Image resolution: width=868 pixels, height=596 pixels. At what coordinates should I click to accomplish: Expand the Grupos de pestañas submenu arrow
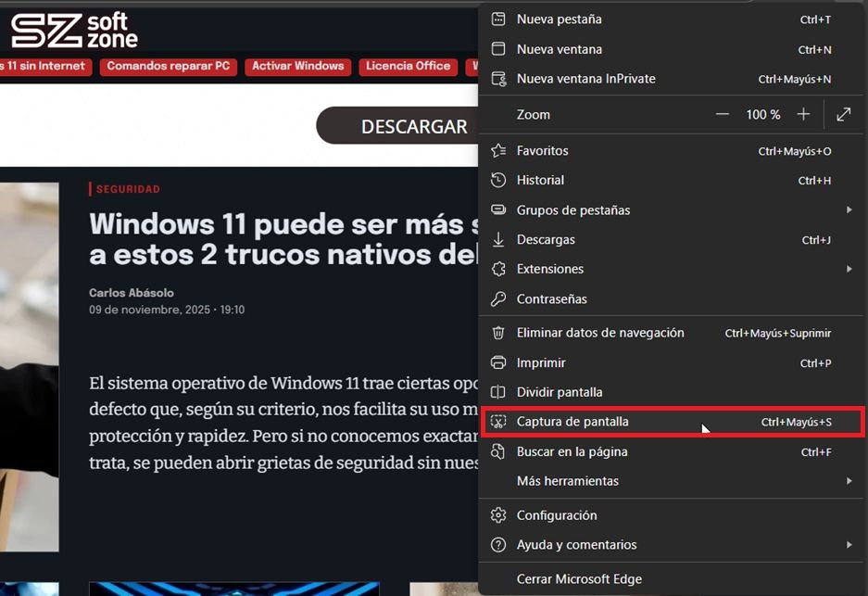click(849, 210)
